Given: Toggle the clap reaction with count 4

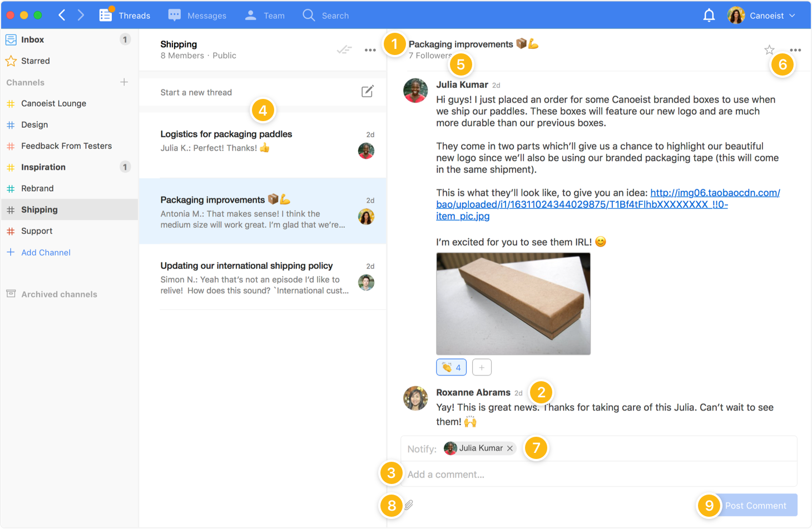Looking at the screenshot, I should point(451,367).
